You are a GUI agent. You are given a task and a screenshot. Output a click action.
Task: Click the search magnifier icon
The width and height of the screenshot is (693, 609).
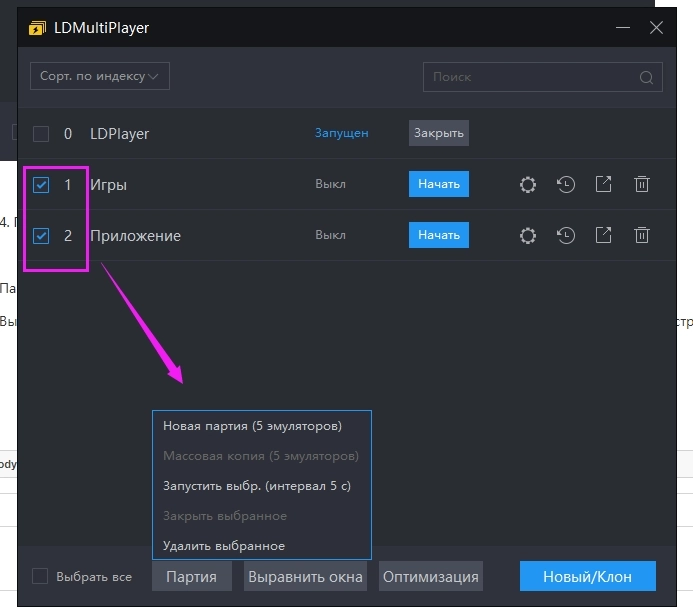[647, 77]
